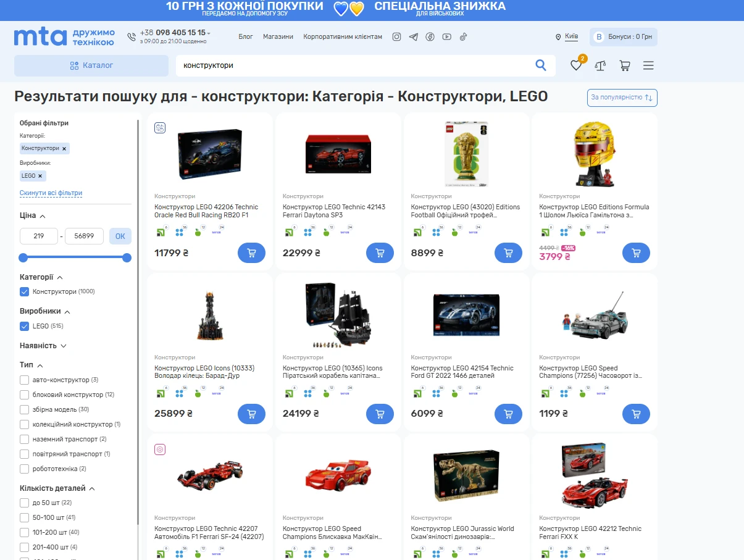
Task: Click compare badge on Red Bull RB20 card
Action: click(160, 128)
